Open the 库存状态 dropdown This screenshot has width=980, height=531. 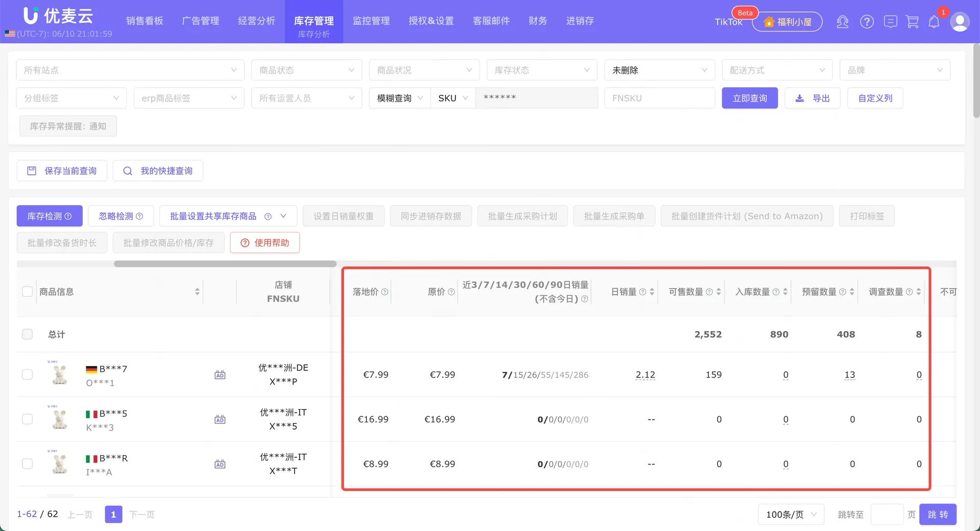(x=542, y=70)
